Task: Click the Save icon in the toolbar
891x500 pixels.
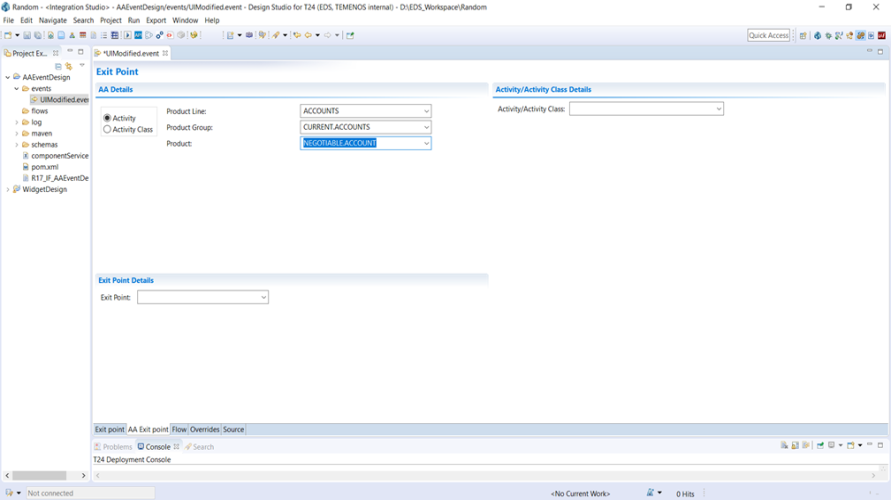Action: 27,36
